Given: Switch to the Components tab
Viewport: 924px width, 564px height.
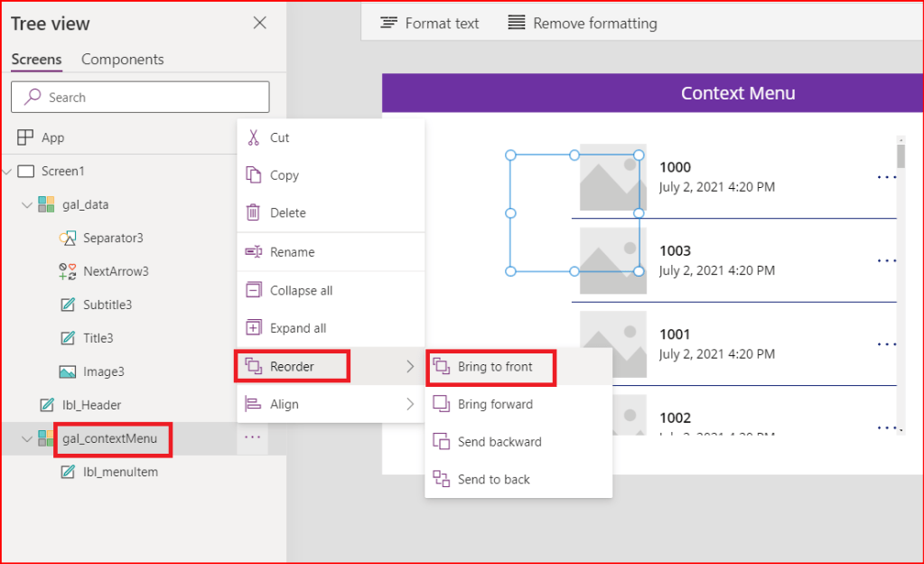Looking at the screenshot, I should pyautogui.click(x=123, y=60).
